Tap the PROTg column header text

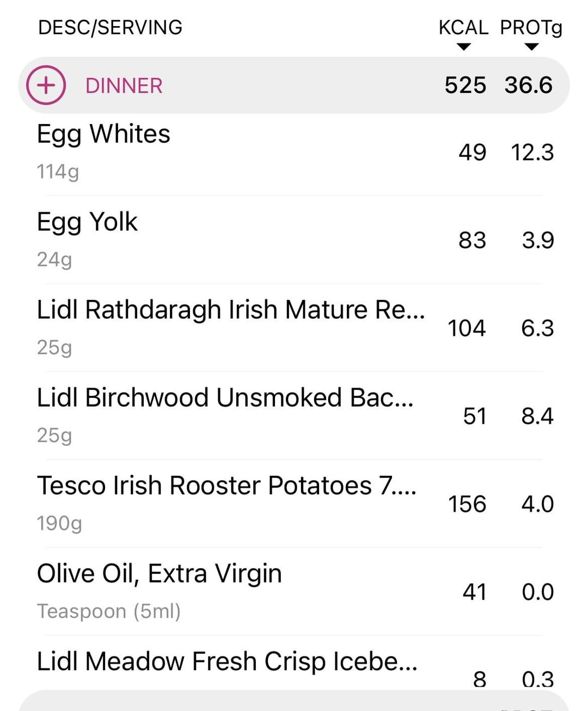coord(531,27)
